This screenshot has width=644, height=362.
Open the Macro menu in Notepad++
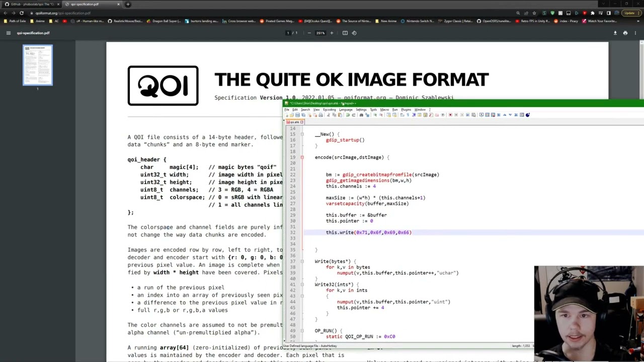pos(384,110)
